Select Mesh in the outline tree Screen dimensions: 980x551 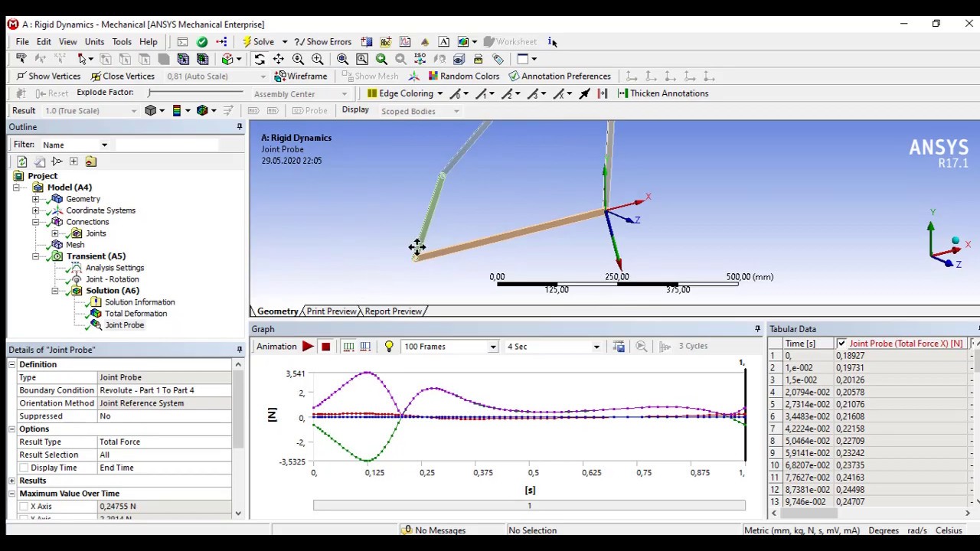(x=75, y=245)
